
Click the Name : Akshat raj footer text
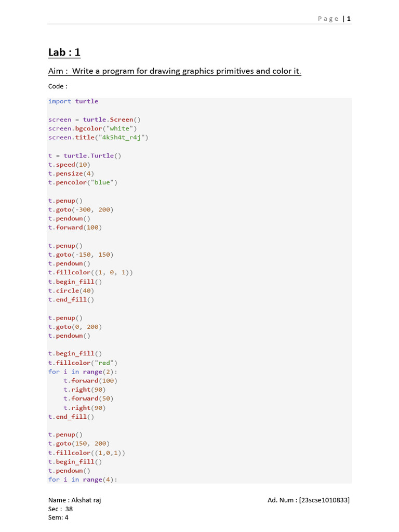(x=75, y=500)
